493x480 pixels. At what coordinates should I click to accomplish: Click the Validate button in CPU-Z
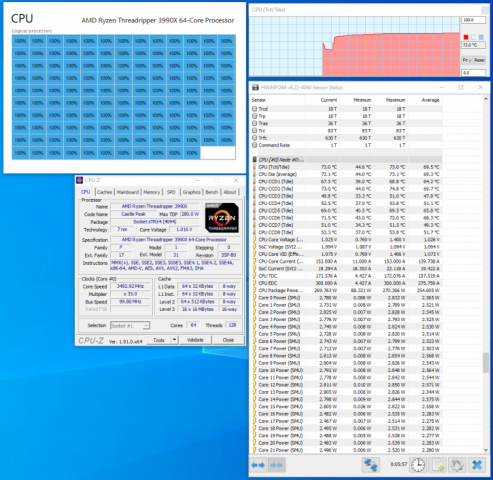coord(195,340)
